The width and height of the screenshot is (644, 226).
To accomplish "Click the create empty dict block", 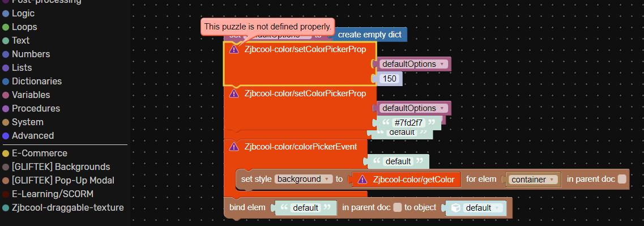I will click(370, 35).
